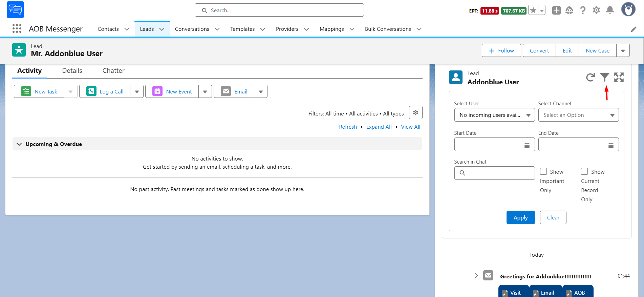This screenshot has height=297, width=644.
Task: Check Show Important Only checkbox
Action: (x=543, y=171)
